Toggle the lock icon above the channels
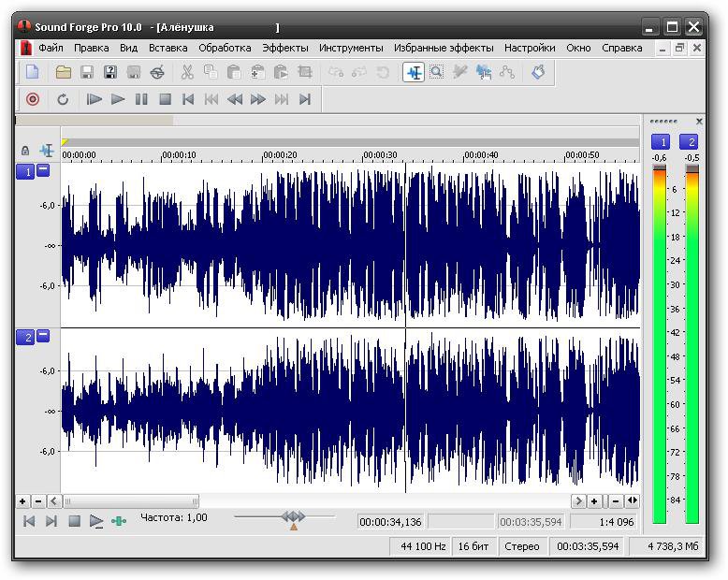 tap(24, 151)
